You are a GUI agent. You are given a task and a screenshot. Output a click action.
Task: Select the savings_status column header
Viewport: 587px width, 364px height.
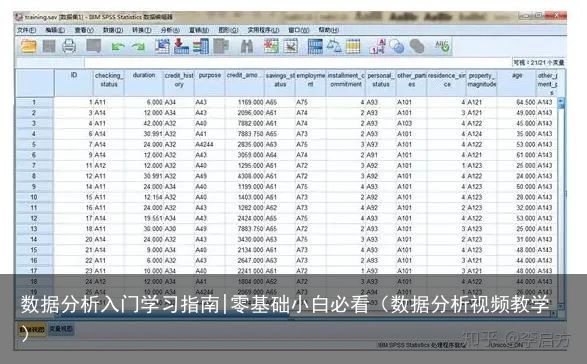pos(280,83)
